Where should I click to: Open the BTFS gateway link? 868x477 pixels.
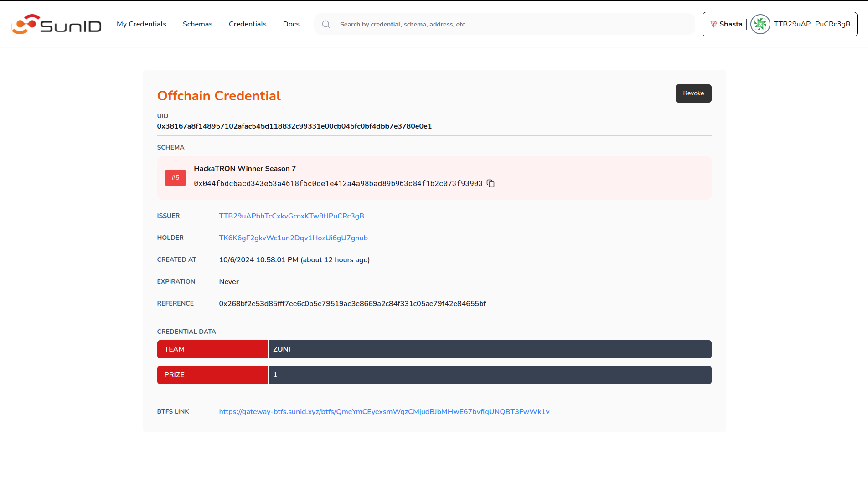coord(384,412)
